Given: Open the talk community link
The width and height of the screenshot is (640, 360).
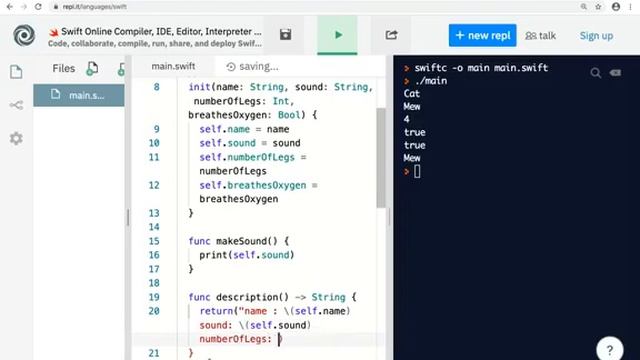Looking at the screenshot, I should coord(540,36).
